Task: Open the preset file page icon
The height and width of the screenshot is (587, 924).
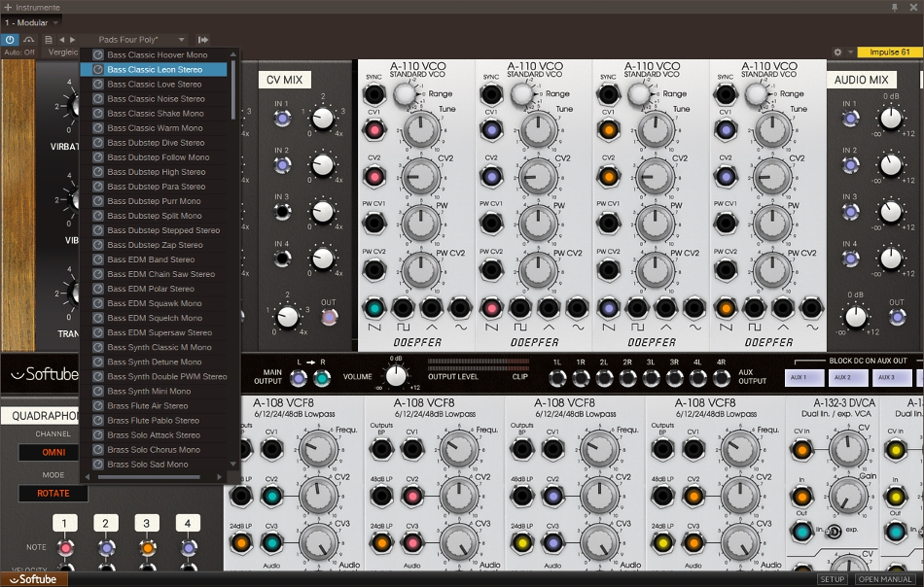Action: point(49,40)
